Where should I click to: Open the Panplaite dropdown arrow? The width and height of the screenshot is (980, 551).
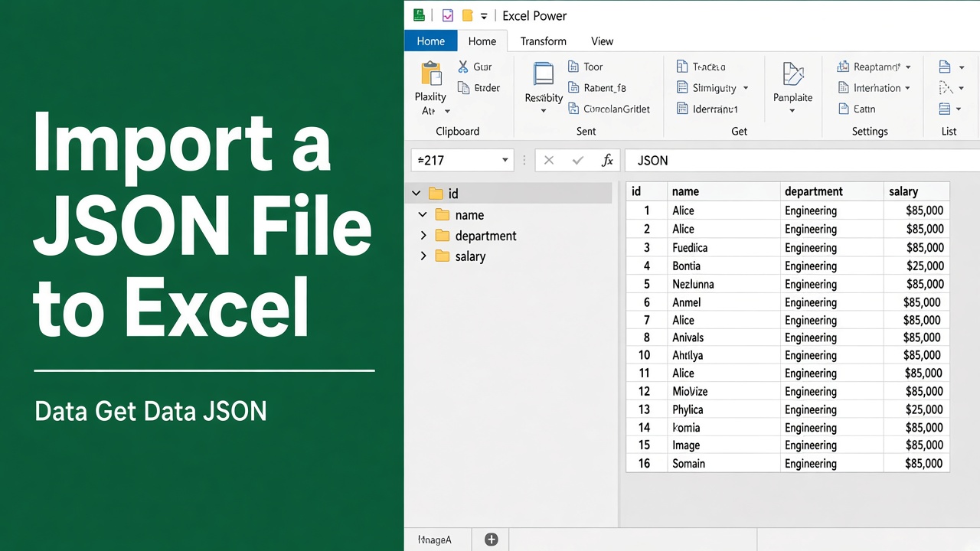pos(792,111)
